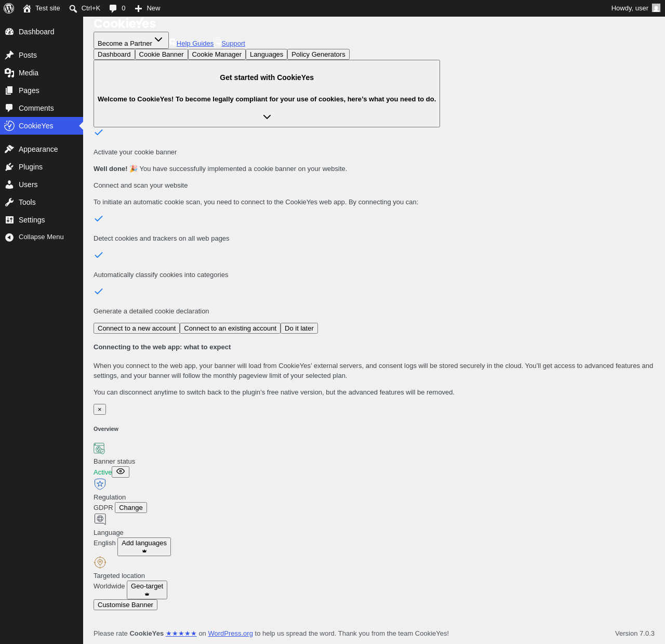
Task: Open the Cookie Banner tab
Action: [162, 55]
